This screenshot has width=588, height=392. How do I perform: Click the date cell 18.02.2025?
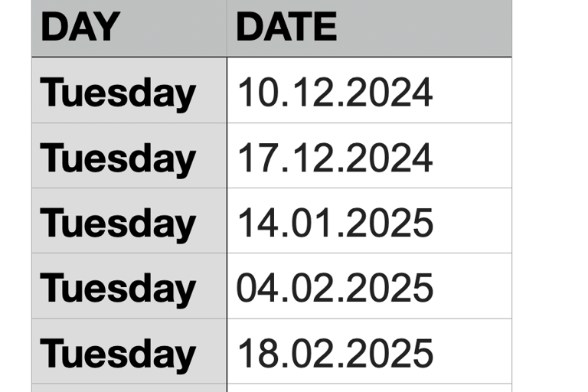pyautogui.click(x=369, y=351)
